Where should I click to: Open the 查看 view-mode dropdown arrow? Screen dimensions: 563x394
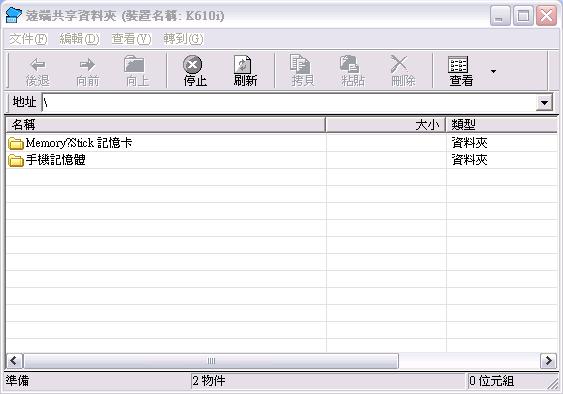pos(493,71)
